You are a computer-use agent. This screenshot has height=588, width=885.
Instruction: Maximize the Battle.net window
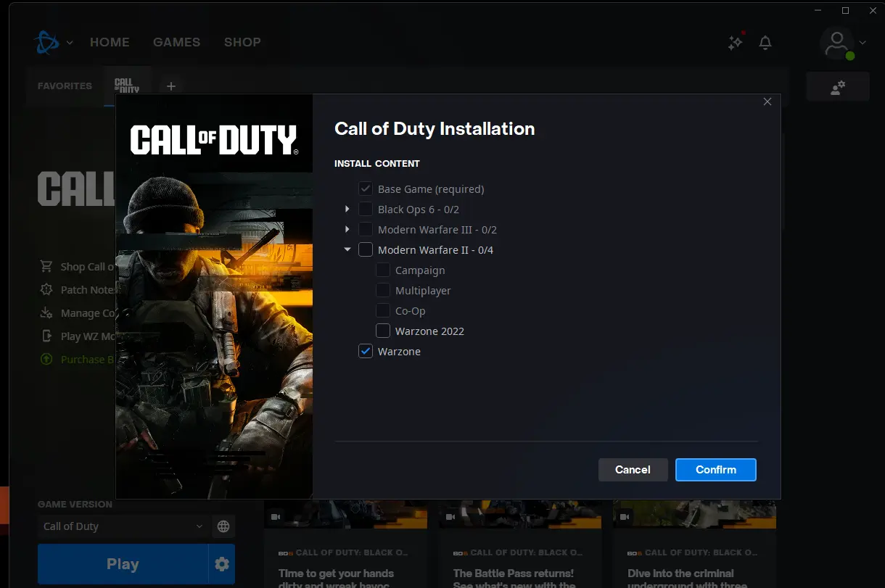click(845, 10)
